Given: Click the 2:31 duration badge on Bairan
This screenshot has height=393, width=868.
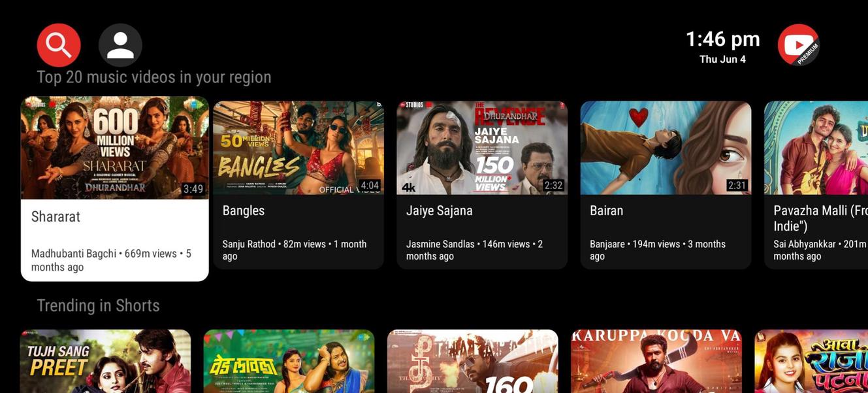Looking at the screenshot, I should click(x=737, y=185).
